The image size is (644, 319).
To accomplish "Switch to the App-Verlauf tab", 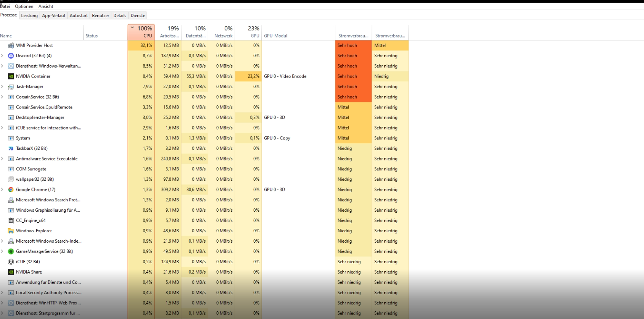I will click(x=53, y=16).
